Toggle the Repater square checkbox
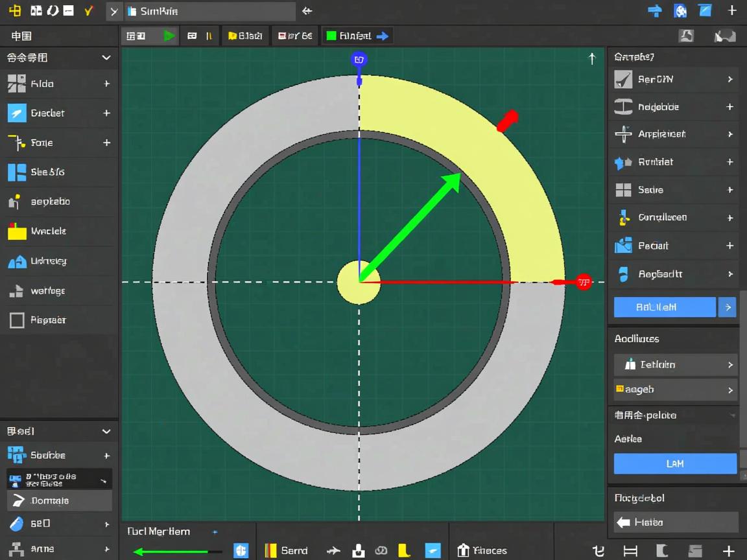Image resolution: width=747 pixels, height=560 pixels. (17, 320)
